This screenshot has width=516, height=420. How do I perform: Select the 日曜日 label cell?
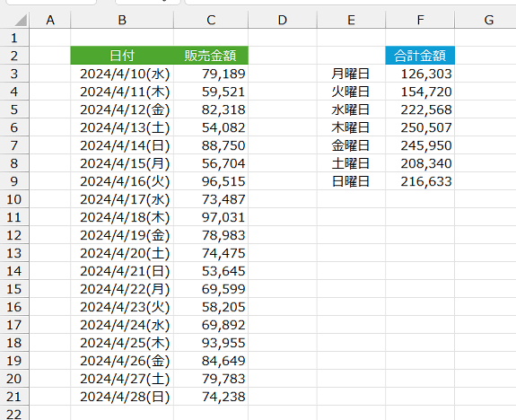click(x=351, y=181)
